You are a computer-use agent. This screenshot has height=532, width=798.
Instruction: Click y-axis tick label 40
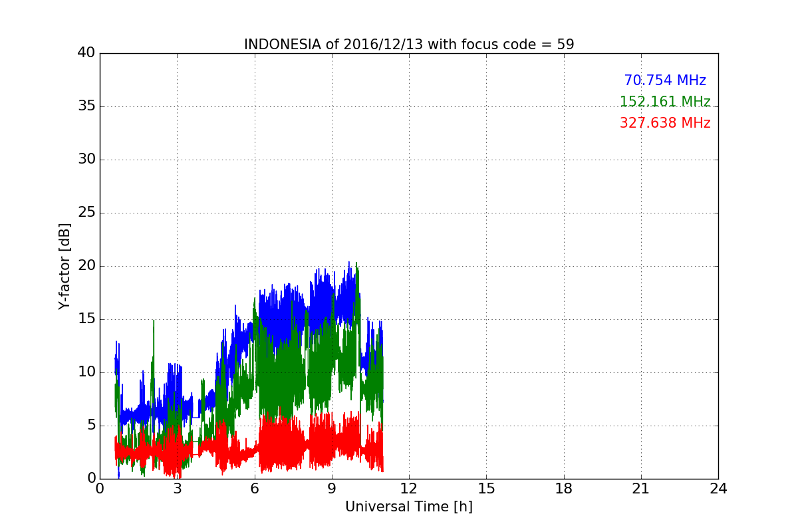[86, 53]
